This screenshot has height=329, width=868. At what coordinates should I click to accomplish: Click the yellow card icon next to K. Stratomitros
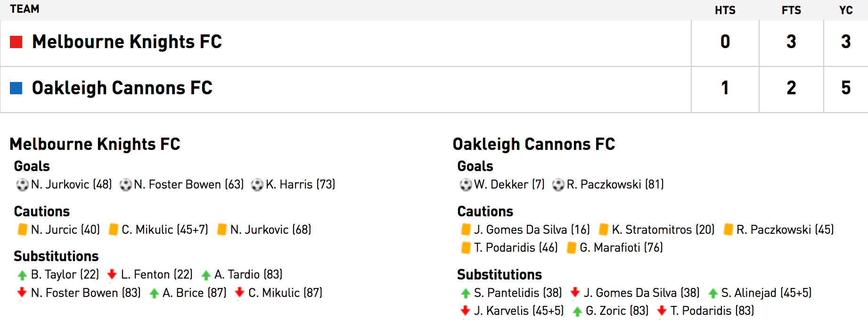(603, 230)
